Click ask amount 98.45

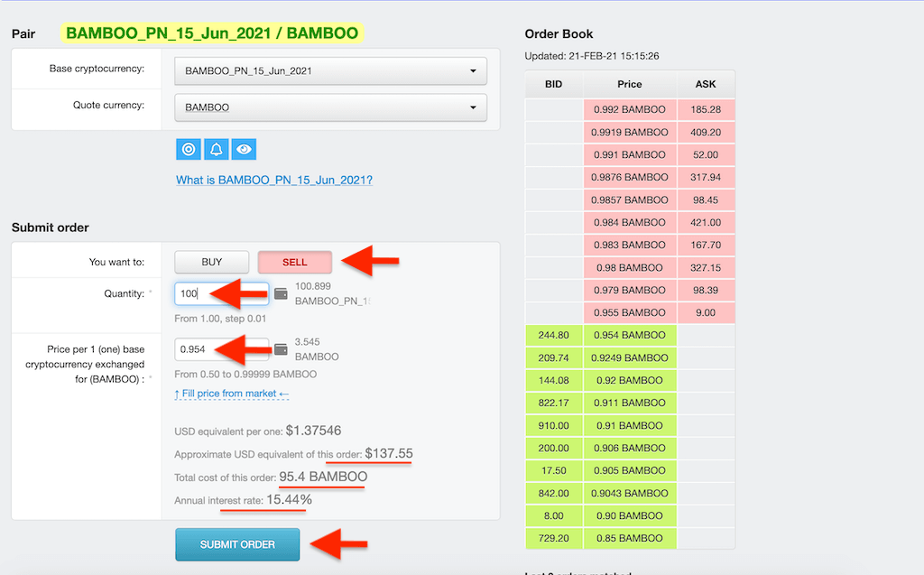click(x=706, y=199)
